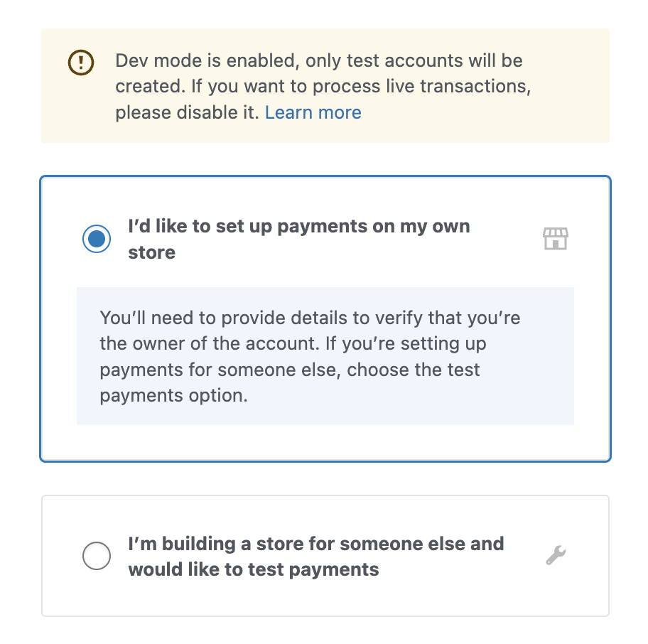The width and height of the screenshot is (648, 644).
Task: Click the "I'd like to set up payments" label
Action: (298, 227)
